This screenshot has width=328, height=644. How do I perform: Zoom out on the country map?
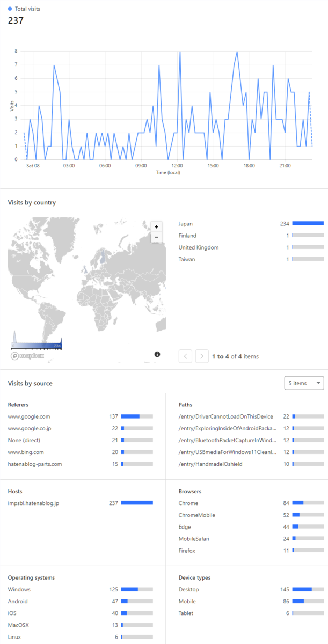pyautogui.click(x=156, y=237)
